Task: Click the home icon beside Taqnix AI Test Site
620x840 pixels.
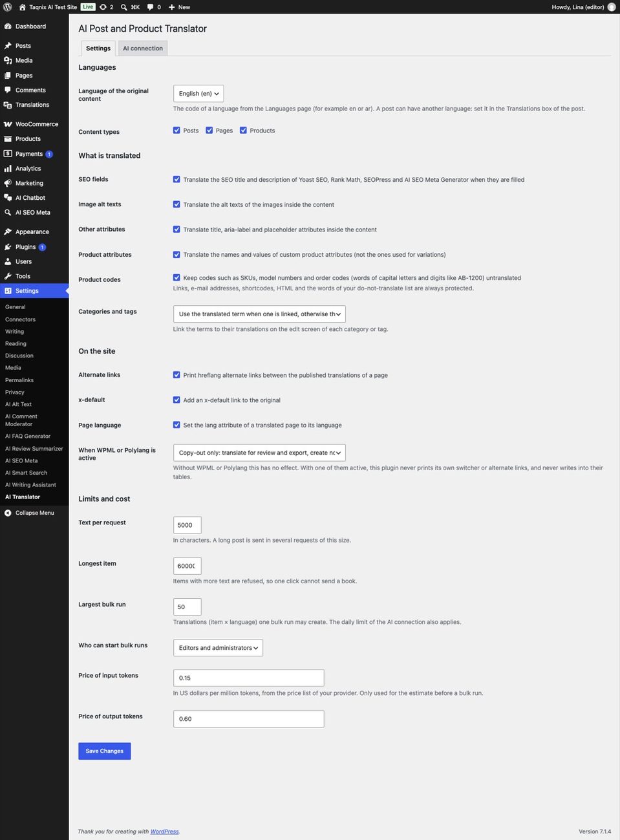Action: pyautogui.click(x=23, y=7)
